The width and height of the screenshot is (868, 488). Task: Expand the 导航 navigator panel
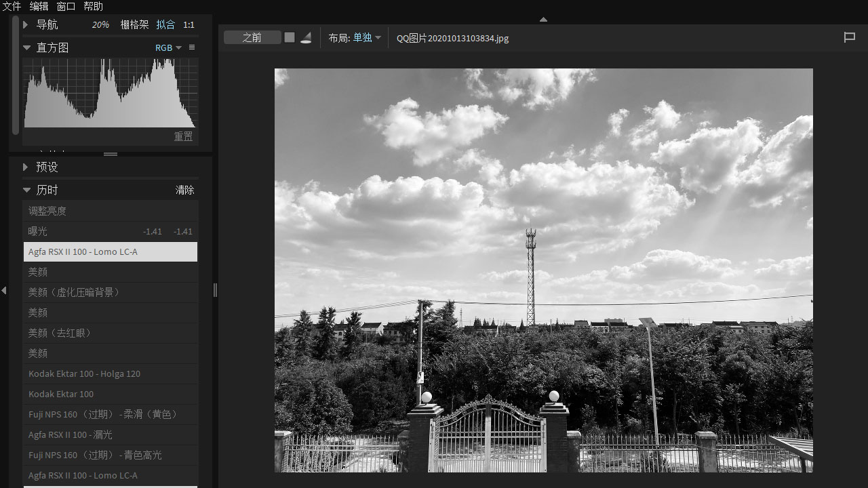coord(26,24)
